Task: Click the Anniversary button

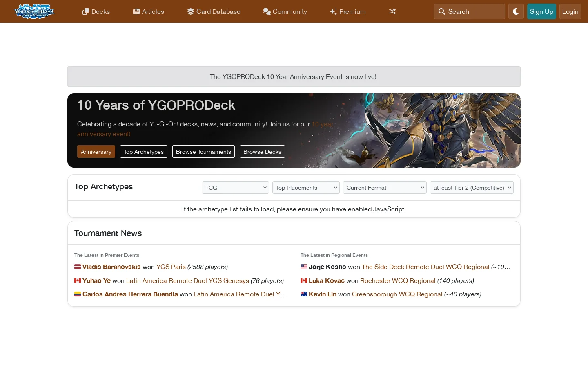Action: pyautogui.click(x=96, y=152)
